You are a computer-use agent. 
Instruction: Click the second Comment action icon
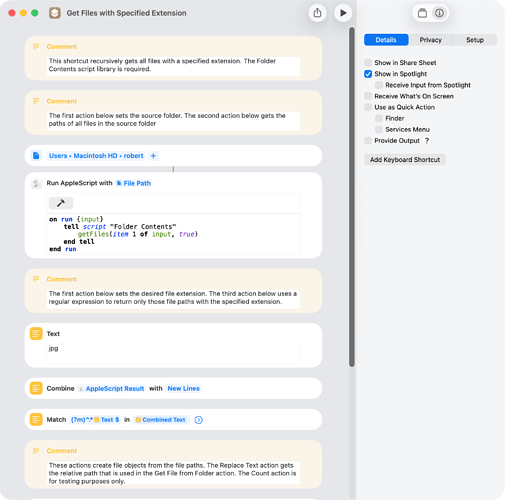[36, 101]
